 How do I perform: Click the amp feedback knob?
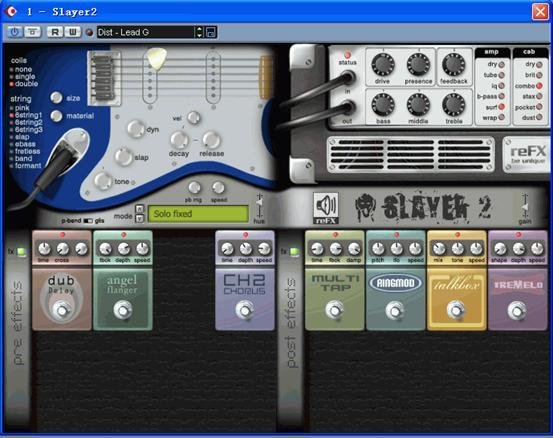(x=454, y=64)
